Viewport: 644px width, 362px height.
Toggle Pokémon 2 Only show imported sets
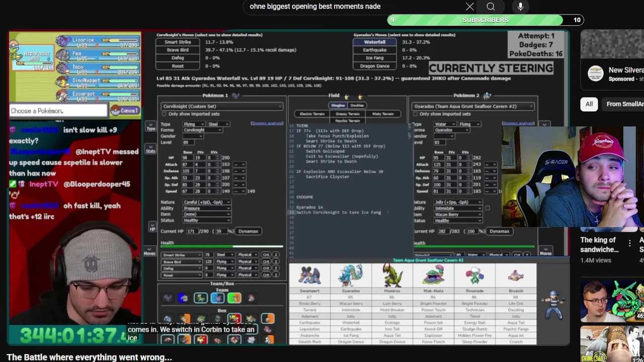416,114
